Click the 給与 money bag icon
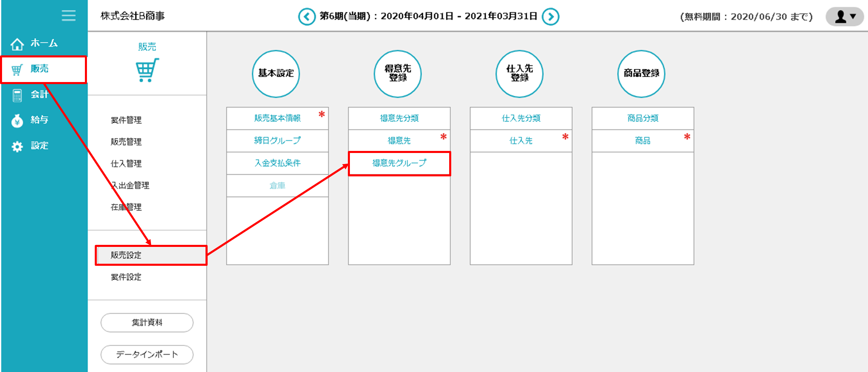This screenshot has width=868, height=372. 17,121
